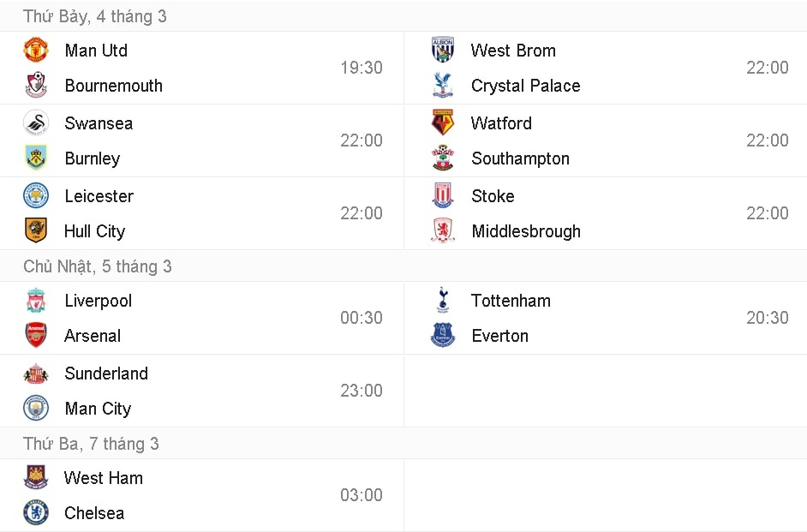Click the Leicester fox crest
Viewport: 807px width, 532px height.
click(x=36, y=196)
